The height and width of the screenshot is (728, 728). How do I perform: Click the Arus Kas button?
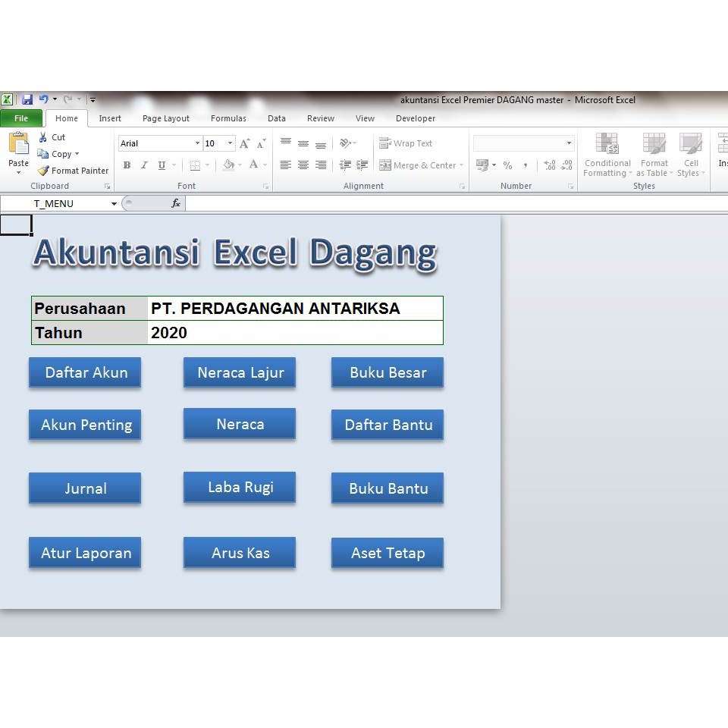coord(240,553)
